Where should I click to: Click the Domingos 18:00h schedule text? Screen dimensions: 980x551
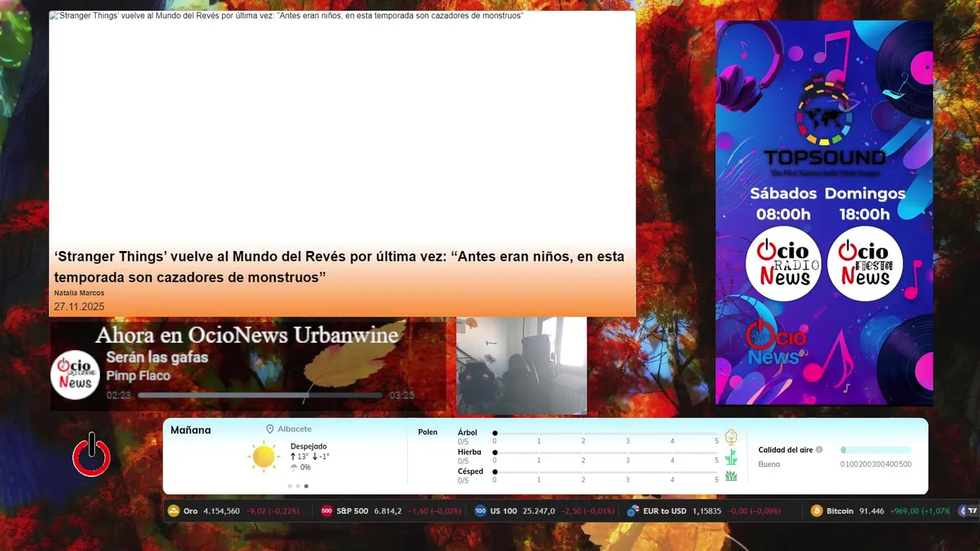click(x=865, y=204)
